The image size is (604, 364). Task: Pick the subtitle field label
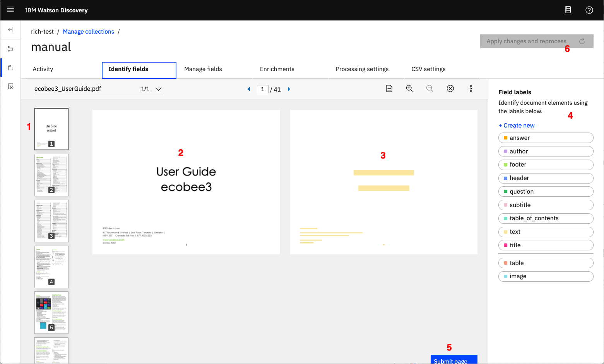(x=546, y=205)
